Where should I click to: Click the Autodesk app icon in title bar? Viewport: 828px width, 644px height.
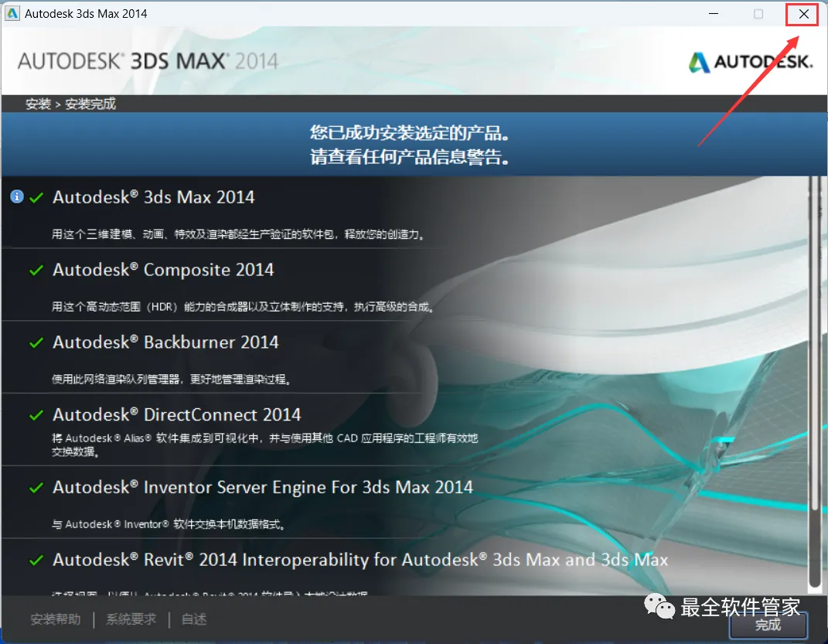point(12,14)
